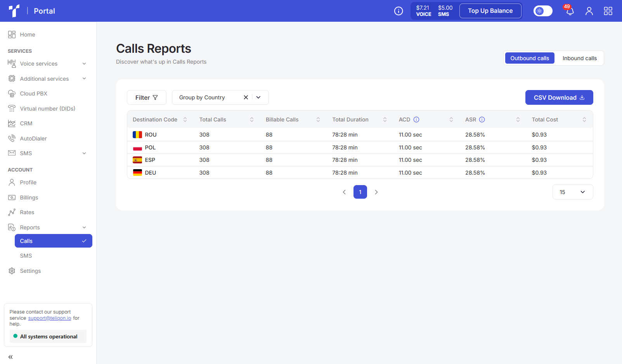Sort by ASR column arrows

click(518, 120)
